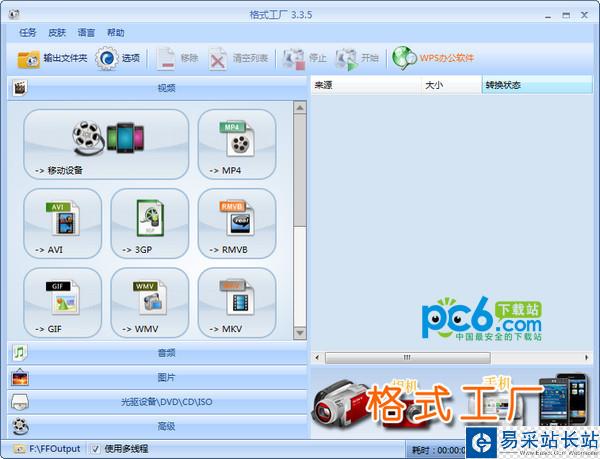Toggle the 使用多线程 checkbox
This screenshot has height=459, width=600.
click(96, 449)
